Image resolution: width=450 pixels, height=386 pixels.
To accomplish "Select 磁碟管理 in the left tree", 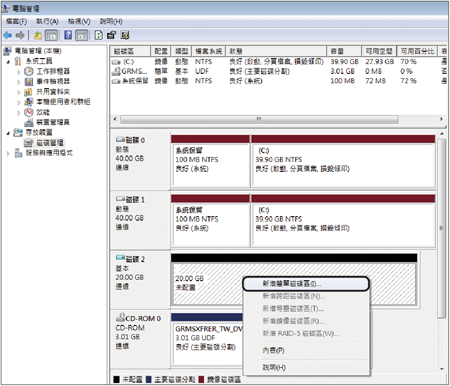I will tap(50, 143).
